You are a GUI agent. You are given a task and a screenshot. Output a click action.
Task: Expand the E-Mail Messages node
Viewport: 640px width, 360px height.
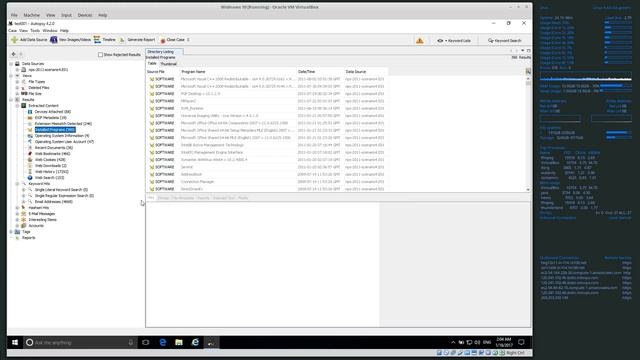(x=17, y=214)
